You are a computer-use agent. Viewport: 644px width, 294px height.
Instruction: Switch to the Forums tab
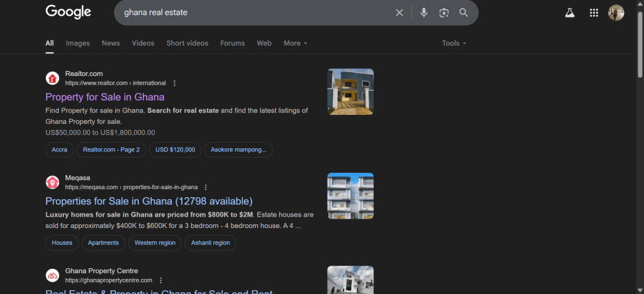point(233,43)
